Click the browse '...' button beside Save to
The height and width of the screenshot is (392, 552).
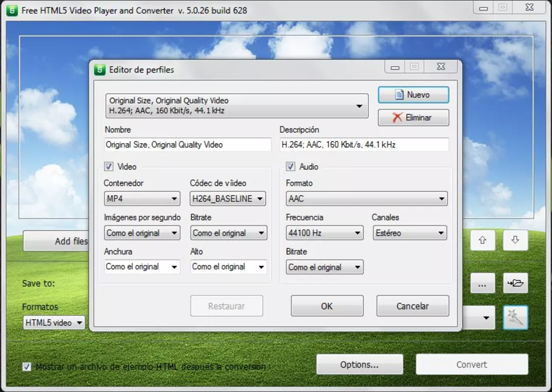(482, 283)
